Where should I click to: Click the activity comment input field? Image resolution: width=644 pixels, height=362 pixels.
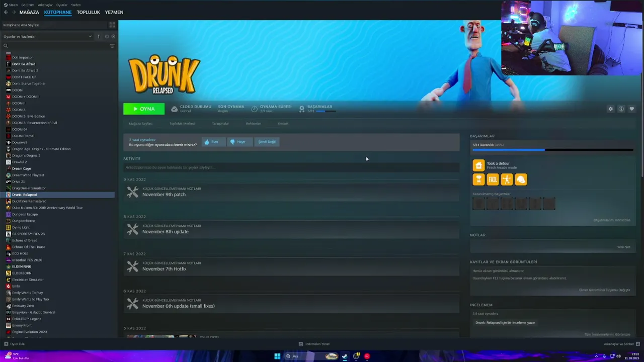(291, 167)
